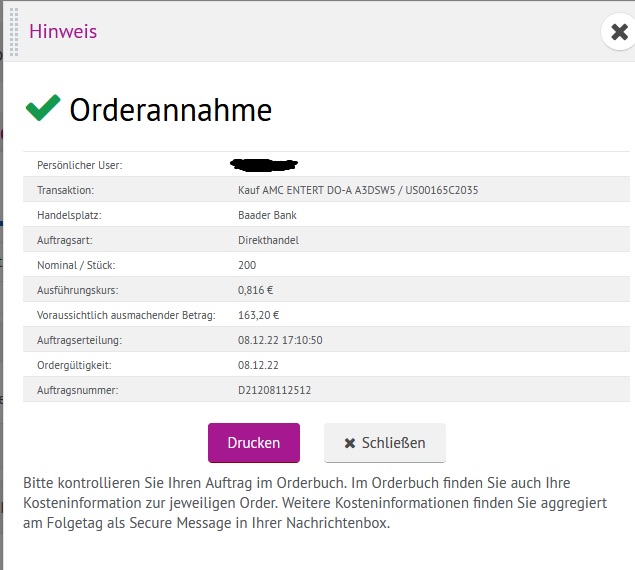
Task: Select the transaction text 'Kauf AMC ENTERT DO-A A3DSW5 / US00165C2035'
Action: point(358,190)
